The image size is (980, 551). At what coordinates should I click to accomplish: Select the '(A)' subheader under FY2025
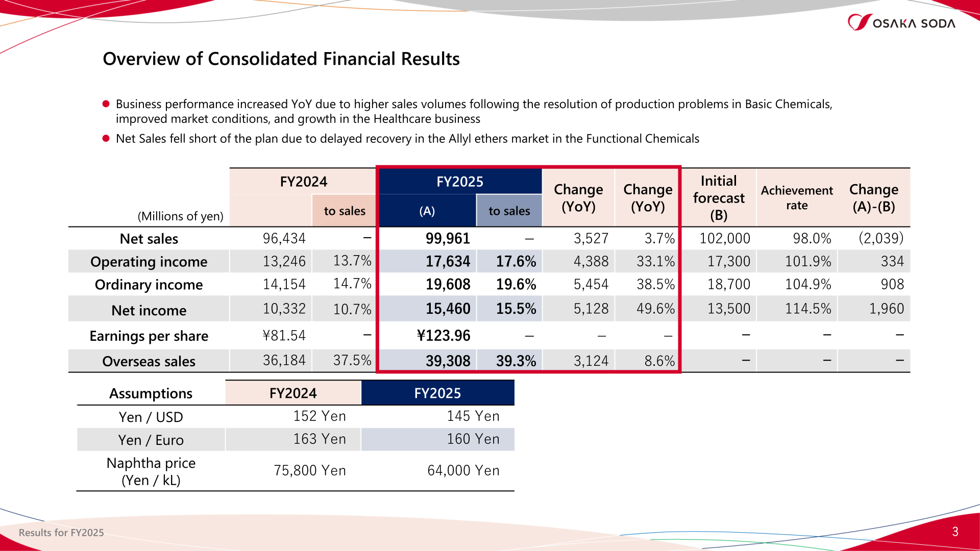point(427,211)
